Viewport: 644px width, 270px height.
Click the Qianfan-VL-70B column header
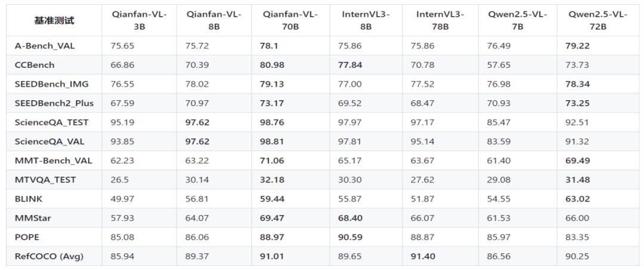click(290, 20)
